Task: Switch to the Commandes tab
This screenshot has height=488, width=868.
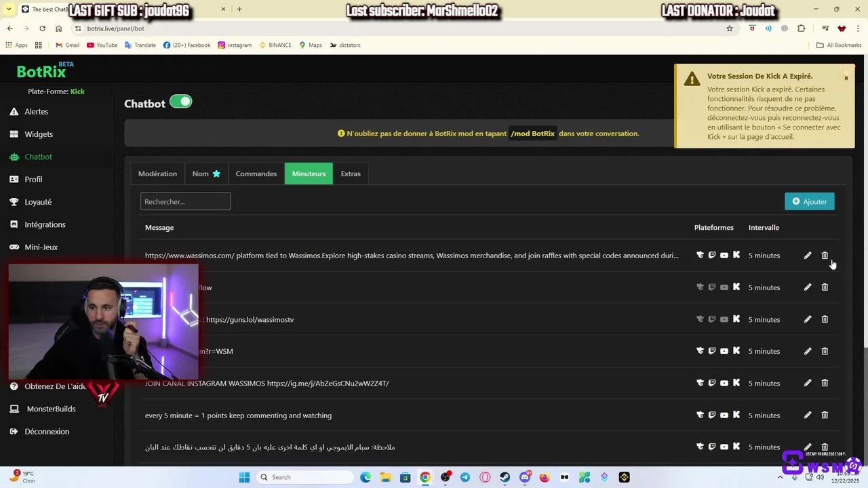Action: 256,174
